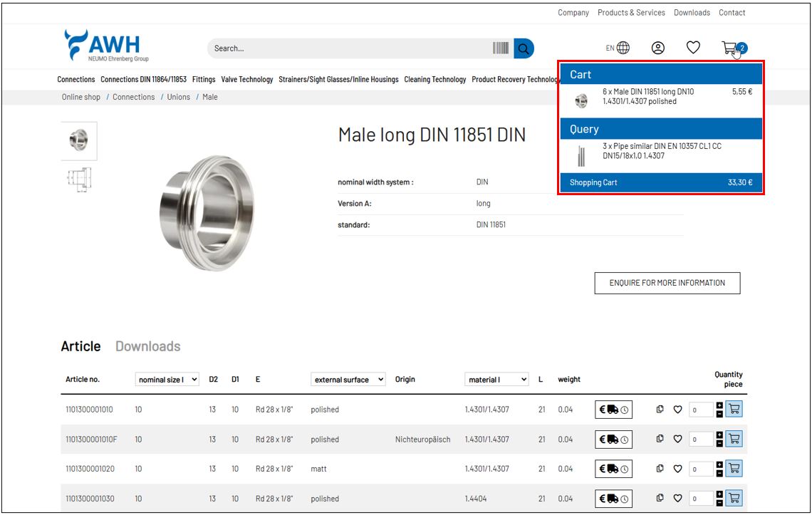
Task: Open the external surface filter dropdown
Action: [x=348, y=380]
